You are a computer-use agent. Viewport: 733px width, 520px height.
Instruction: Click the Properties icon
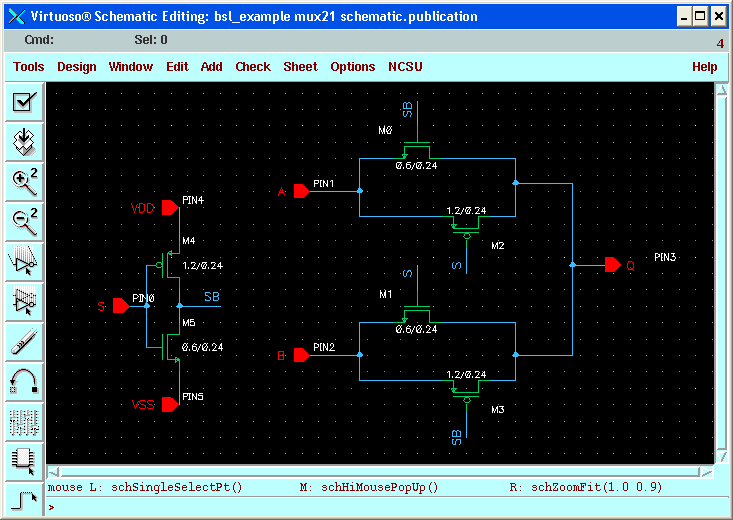pyautogui.click(x=24, y=421)
